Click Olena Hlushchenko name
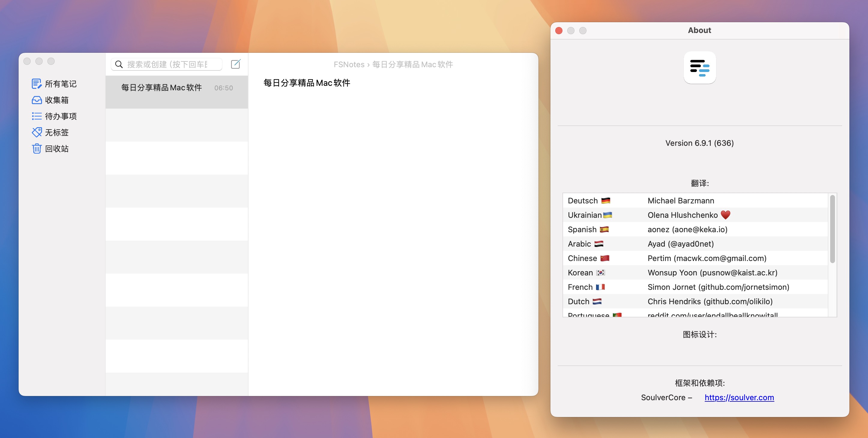 click(x=682, y=215)
